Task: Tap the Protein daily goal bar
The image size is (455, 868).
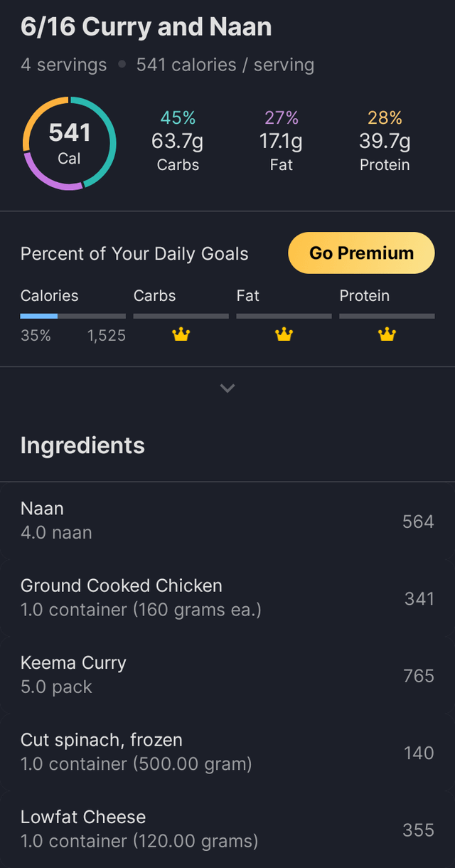Action: point(387,315)
